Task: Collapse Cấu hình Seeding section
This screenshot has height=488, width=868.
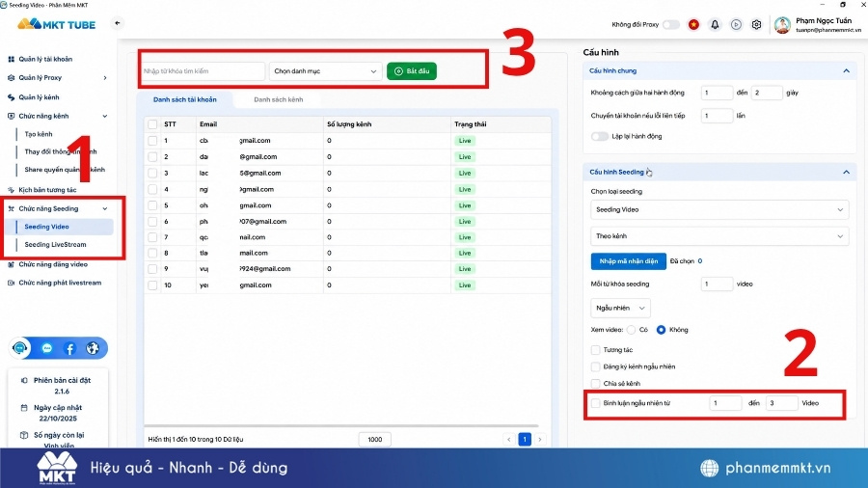Action: point(846,172)
